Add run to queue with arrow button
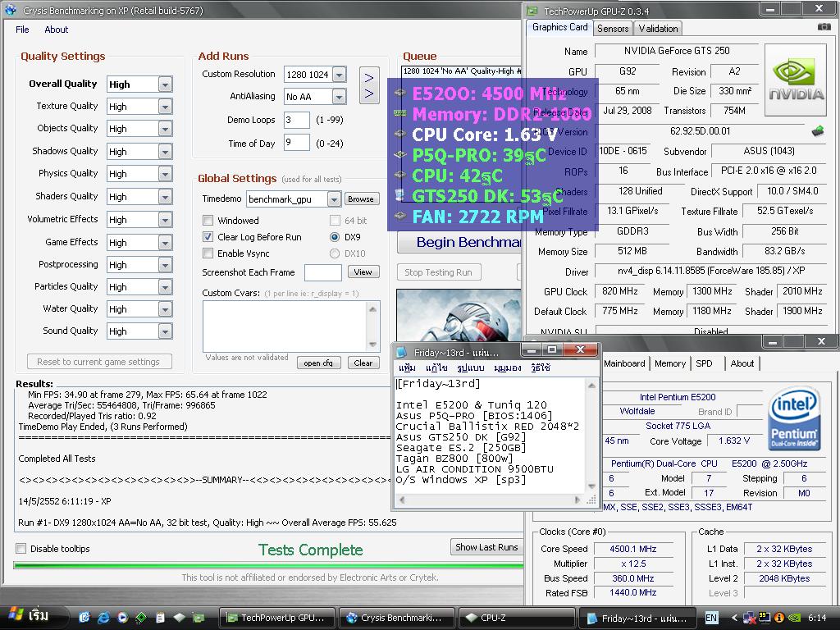This screenshot has height=630, width=840. 369,85
